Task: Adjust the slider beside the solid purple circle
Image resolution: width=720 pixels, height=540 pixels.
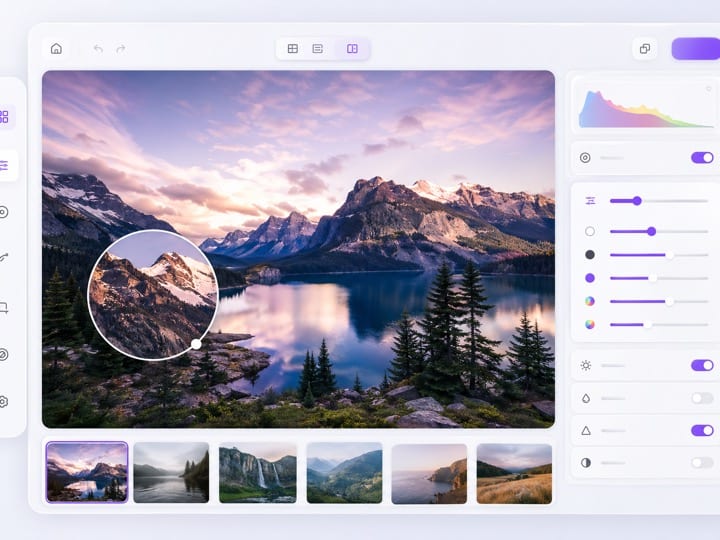Action: pyautogui.click(x=659, y=278)
